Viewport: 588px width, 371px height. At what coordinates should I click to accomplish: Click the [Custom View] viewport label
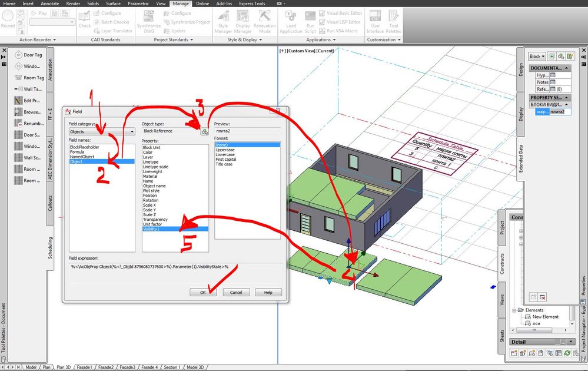(x=301, y=51)
